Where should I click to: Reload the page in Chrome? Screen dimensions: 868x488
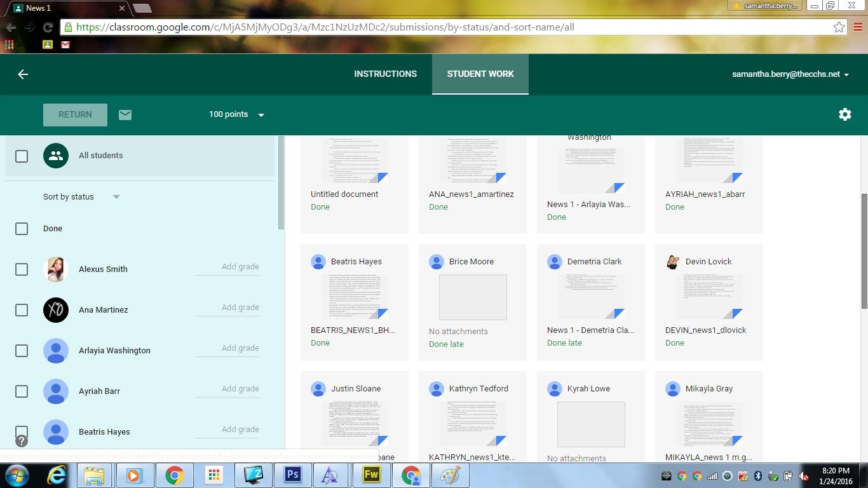click(47, 27)
